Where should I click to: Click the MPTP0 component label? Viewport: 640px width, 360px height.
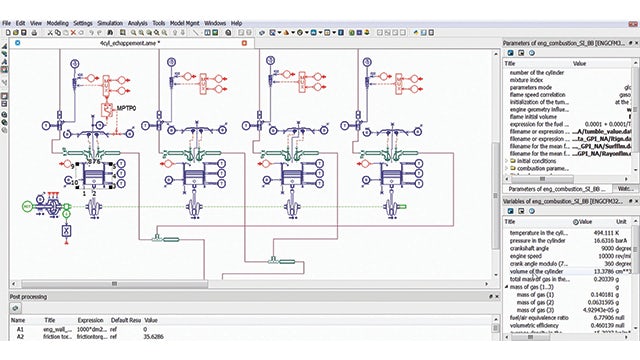126,108
